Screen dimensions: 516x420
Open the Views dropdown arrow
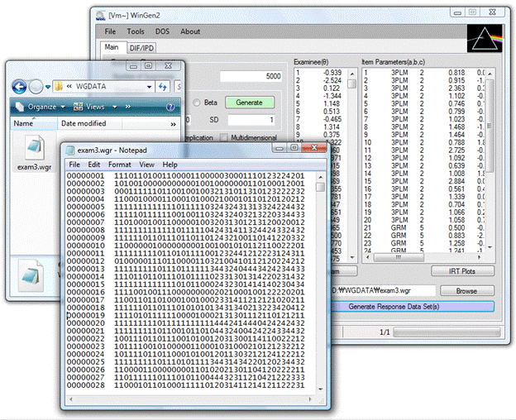[114, 107]
